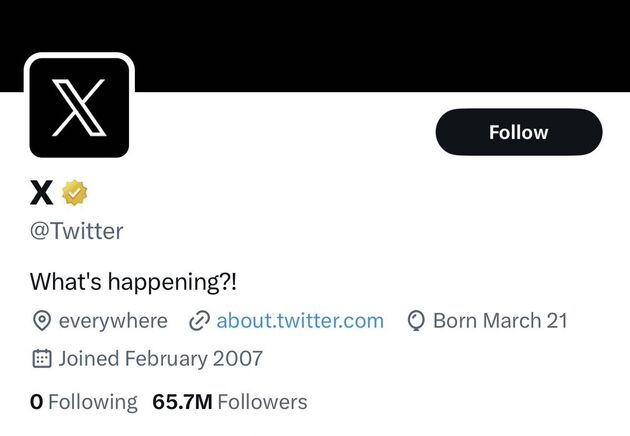The height and width of the screenshot is (436, 630).
Task: Open the 0 Following list
Action: click(x=84, y=401)
